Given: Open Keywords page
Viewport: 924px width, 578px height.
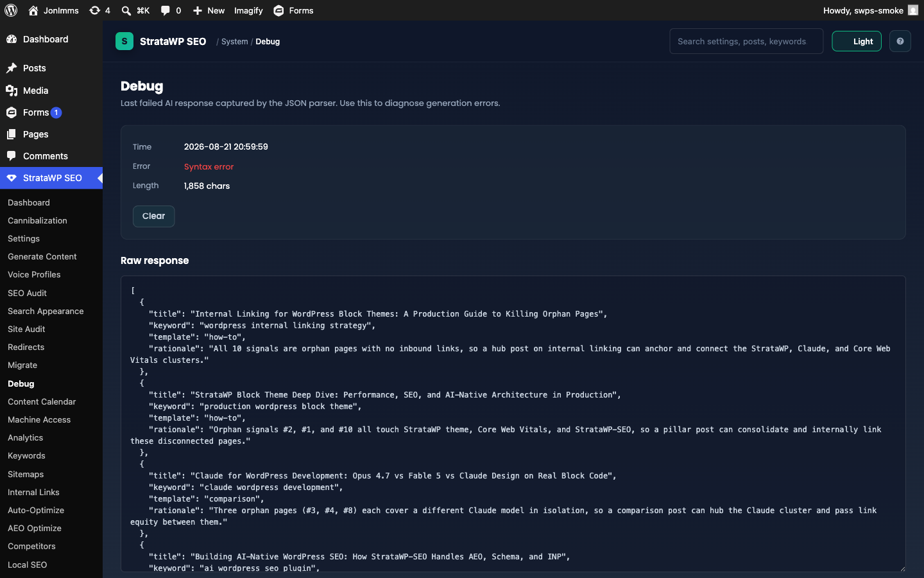Looking at the screenshot, I should pyautogui.click(x=26, y=455).
